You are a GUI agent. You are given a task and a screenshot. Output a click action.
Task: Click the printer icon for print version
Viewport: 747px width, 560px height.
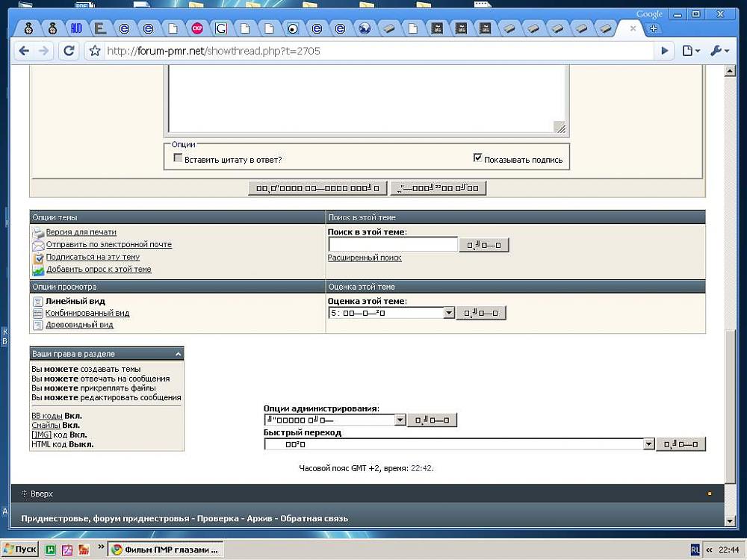[x=38, y=232]
